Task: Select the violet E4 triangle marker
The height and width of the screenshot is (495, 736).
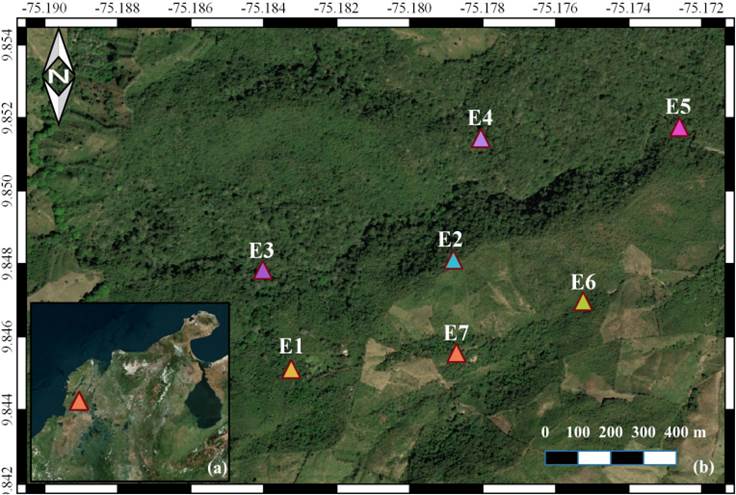Action: [481, 141]
